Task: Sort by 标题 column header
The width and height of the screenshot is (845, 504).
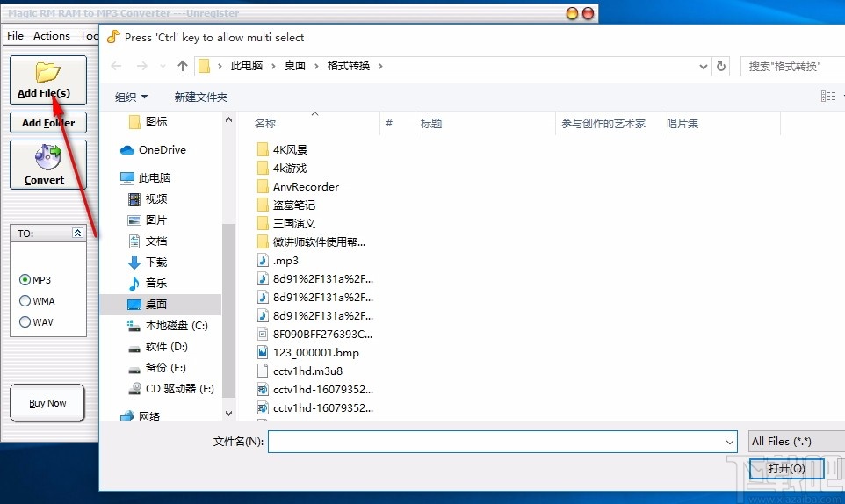Action: click(x=431, y=123)
